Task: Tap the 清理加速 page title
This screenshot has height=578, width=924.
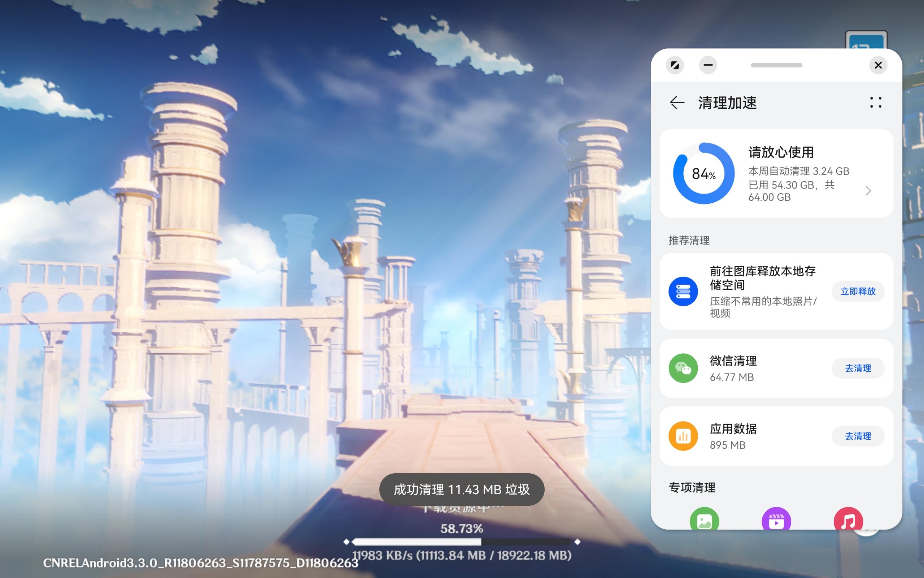Action: pyautogui.click(x=727, y=103)
